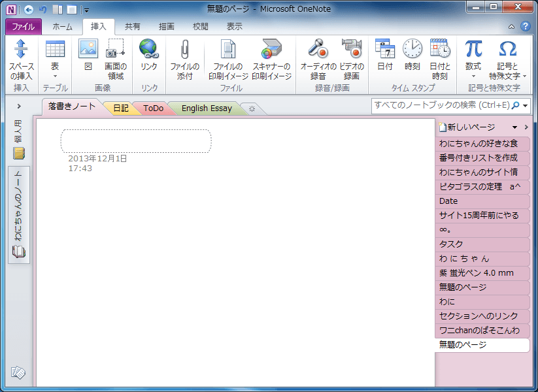Toggle Full Page View icon

point(72,10)
